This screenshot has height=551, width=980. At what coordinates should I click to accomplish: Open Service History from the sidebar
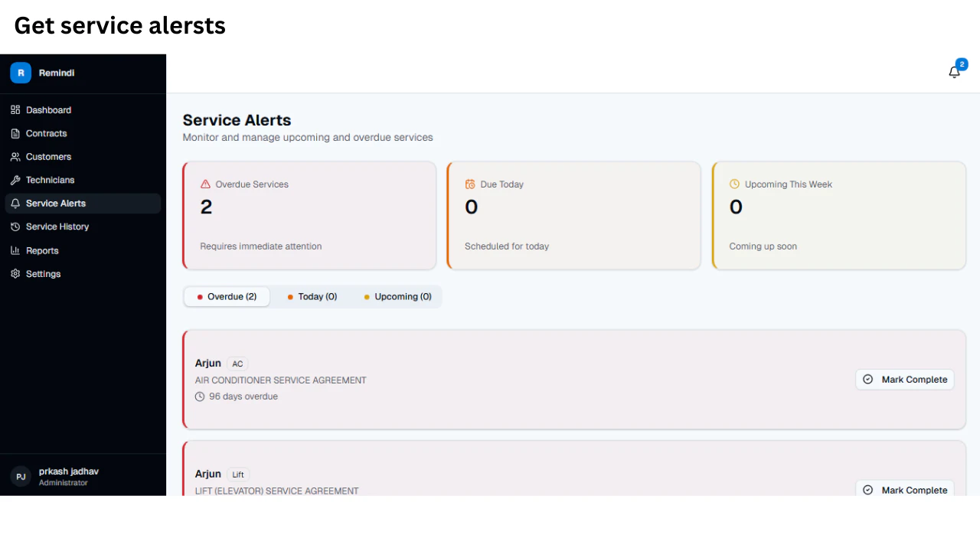click(83, 227)
